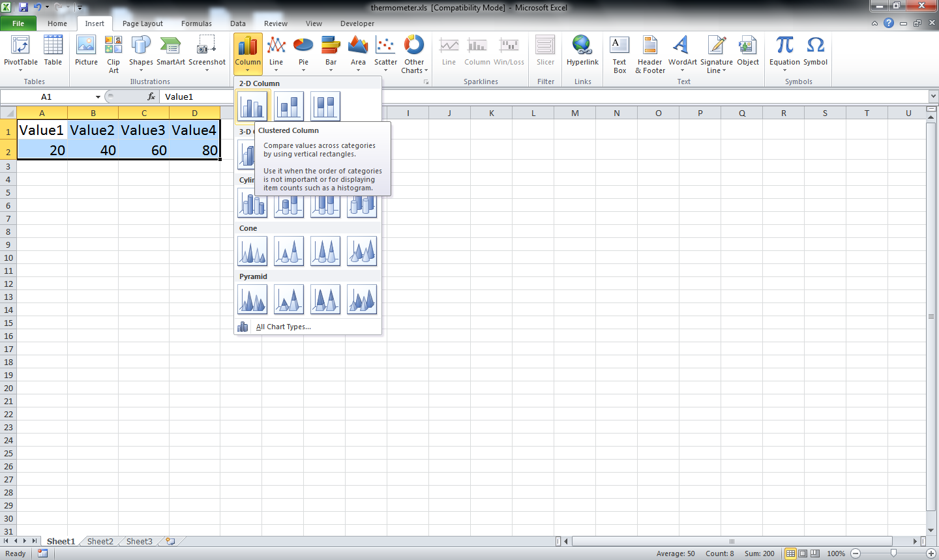Switch to the Page Layout tab
Image resolution: width=939 pixels, height=560 pixels.
point(143,23)
